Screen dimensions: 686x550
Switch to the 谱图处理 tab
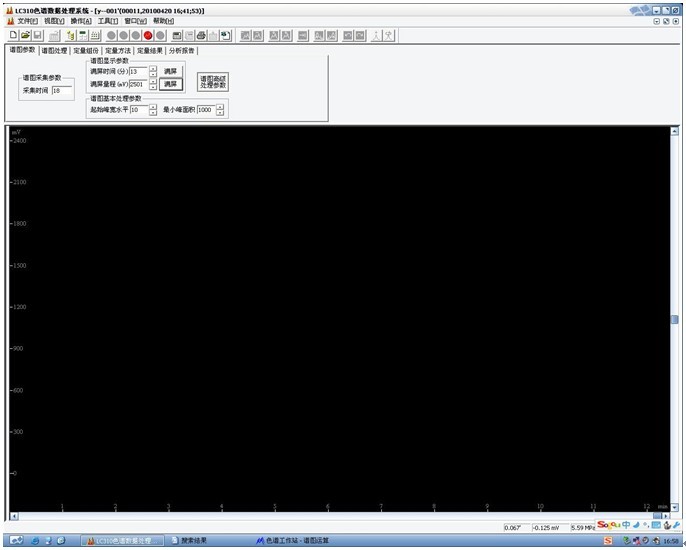[x=53, y=50]
